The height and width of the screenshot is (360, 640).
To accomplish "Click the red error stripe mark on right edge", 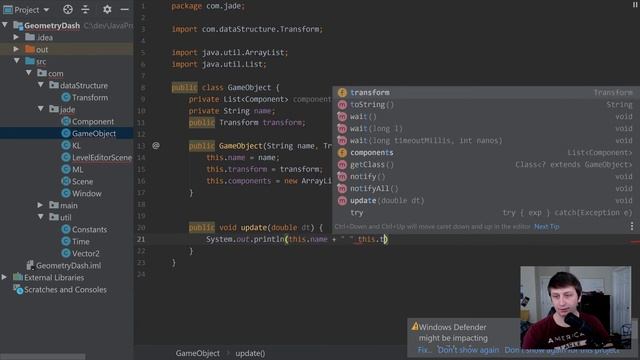I will (x=635, y=242).
